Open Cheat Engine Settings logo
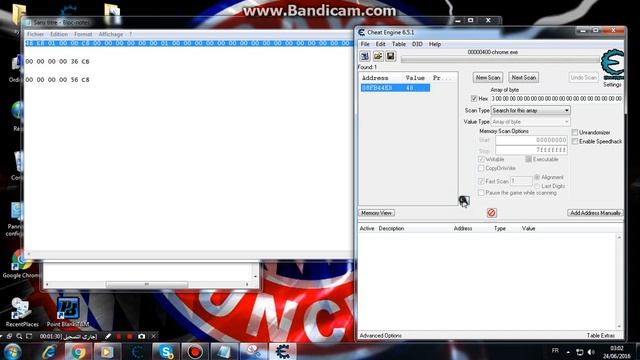640x360 pixels. [x=612, y=64]
